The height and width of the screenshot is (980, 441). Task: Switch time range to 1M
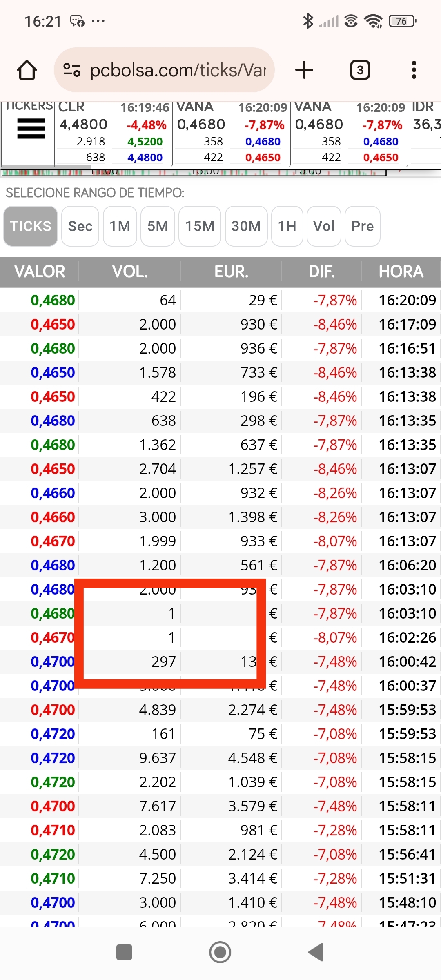pos(120,226)
